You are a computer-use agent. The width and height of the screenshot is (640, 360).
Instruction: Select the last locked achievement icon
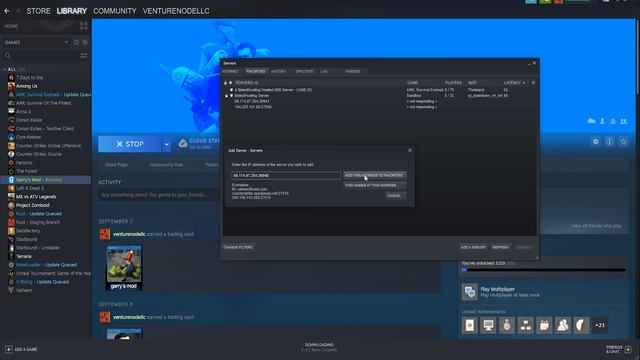[x=581, y=325]
